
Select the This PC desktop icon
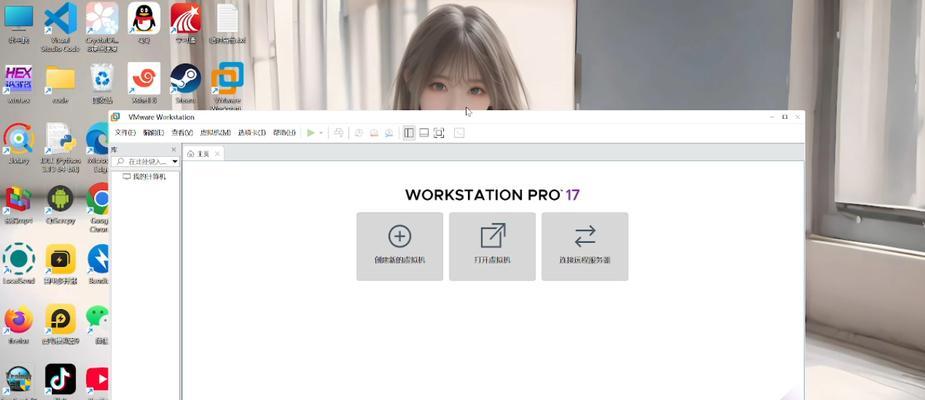(x=19, y=24)
